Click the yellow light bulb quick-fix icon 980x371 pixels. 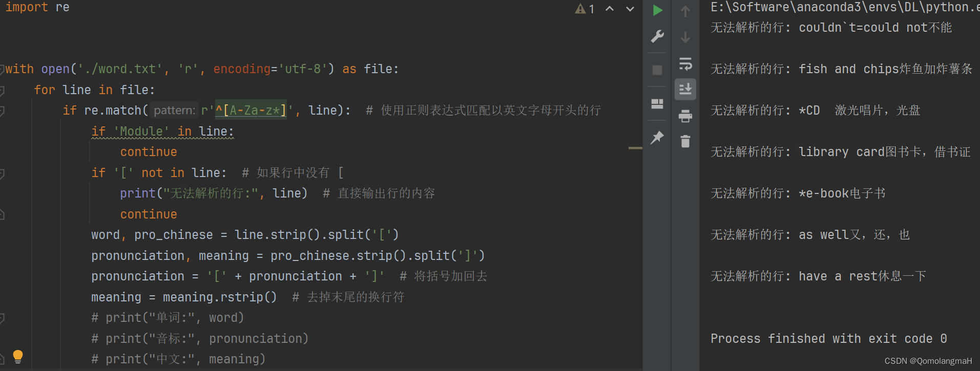(x=18, y=356)
